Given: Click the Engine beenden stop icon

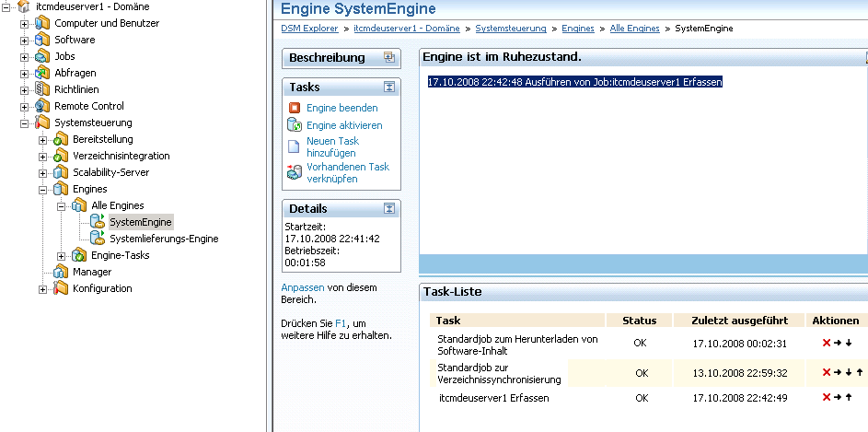Looking at the screenshot, I should (294, 108).
